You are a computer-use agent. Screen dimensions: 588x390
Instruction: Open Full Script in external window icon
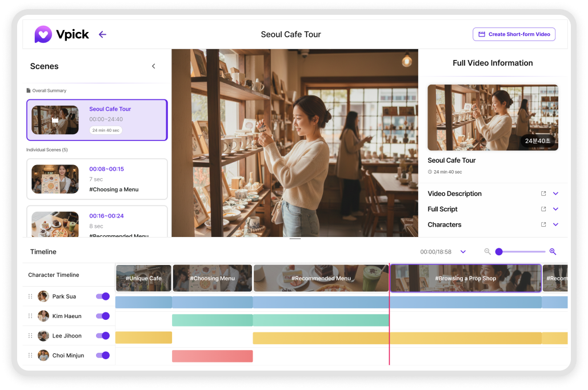(x=543, y=209)
